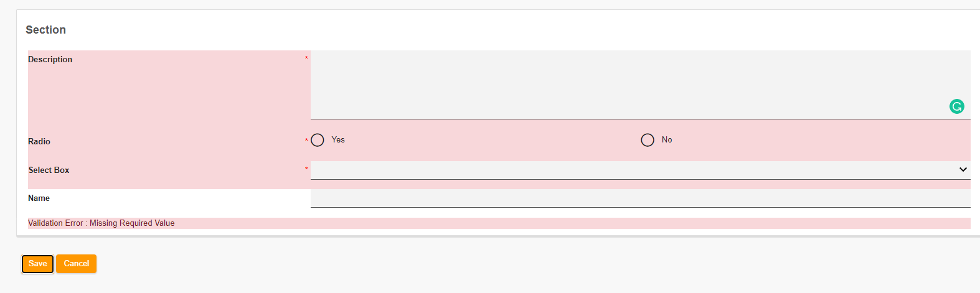Click the required asterisk beside Select Box
Image resolution: width=980 pixels, height=293 pixels.
[x=306, y=169]
